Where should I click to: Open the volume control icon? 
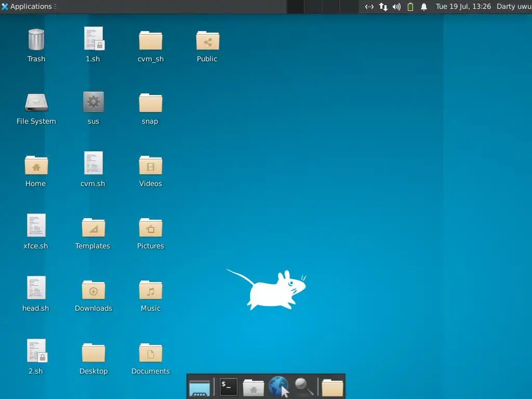click(396, 7)
